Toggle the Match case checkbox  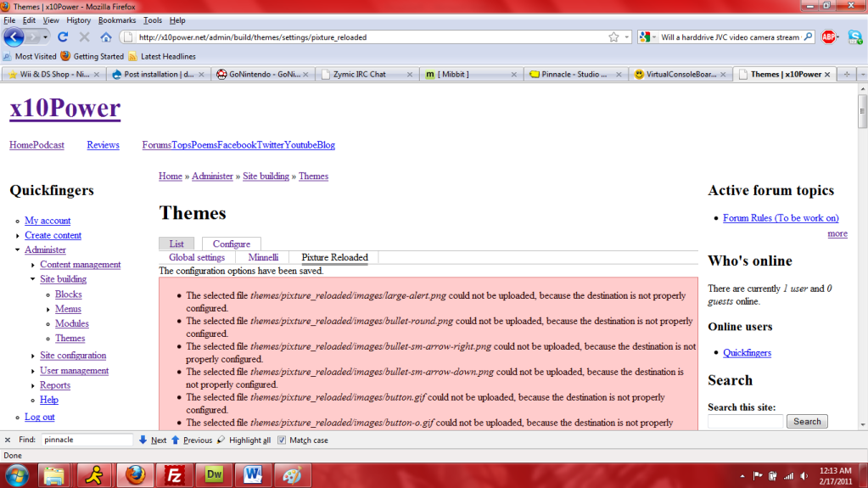(x=282, y=440)
